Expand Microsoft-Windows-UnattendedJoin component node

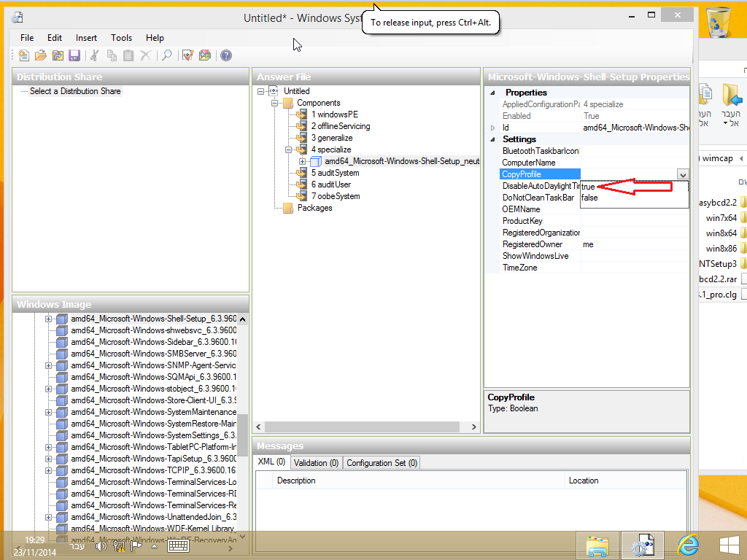click(x=49, y=517)
